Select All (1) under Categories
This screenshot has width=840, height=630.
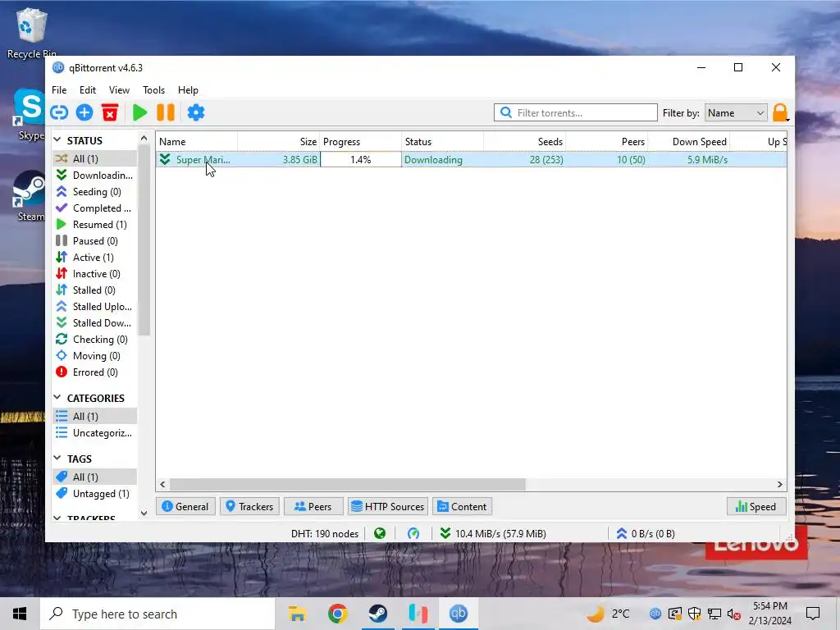coord(95,416)
